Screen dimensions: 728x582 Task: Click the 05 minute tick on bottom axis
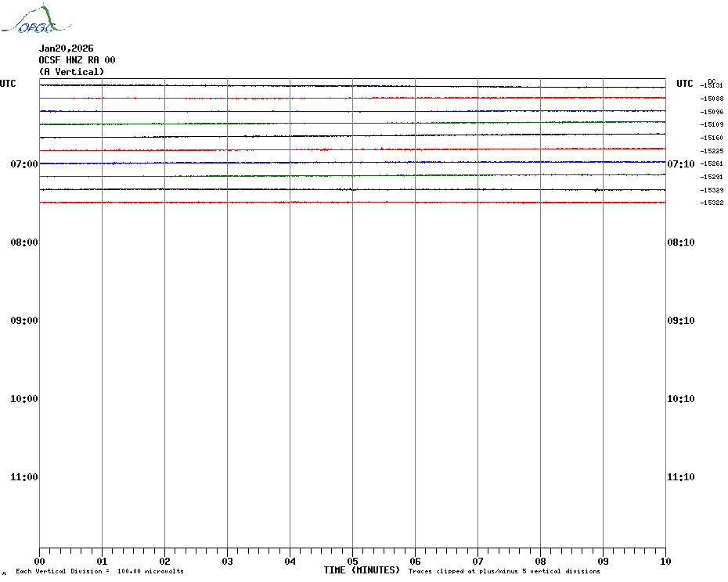tap(352, 561)
